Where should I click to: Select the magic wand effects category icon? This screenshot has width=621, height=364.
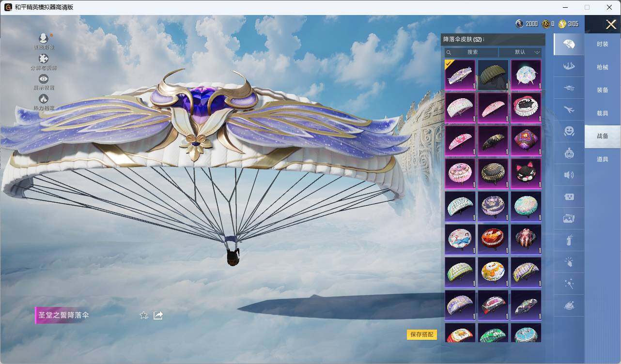(569, 284)
